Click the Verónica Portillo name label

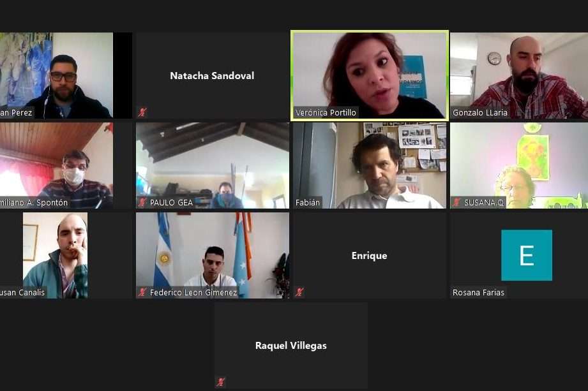pyautogui.click(x=326, y=112)
